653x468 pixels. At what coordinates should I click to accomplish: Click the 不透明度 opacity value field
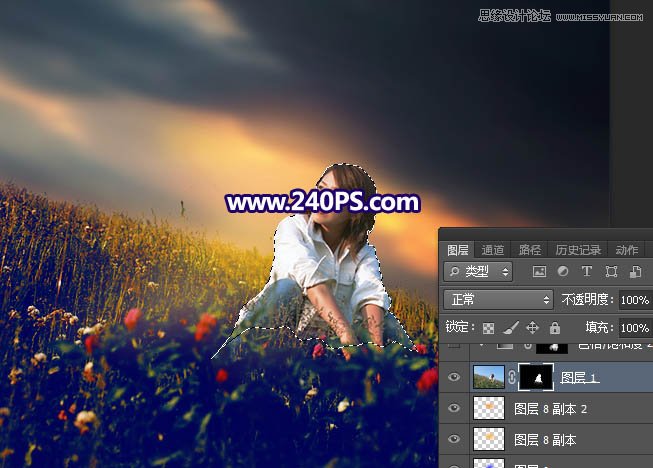click(x=633, y=299)
